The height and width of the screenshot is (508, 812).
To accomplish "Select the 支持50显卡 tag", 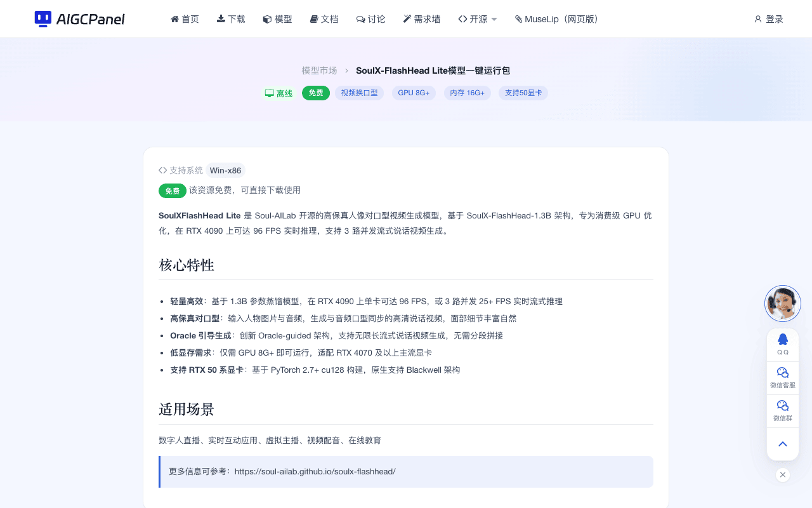I will pyautogui.click(x=523, y=93).
